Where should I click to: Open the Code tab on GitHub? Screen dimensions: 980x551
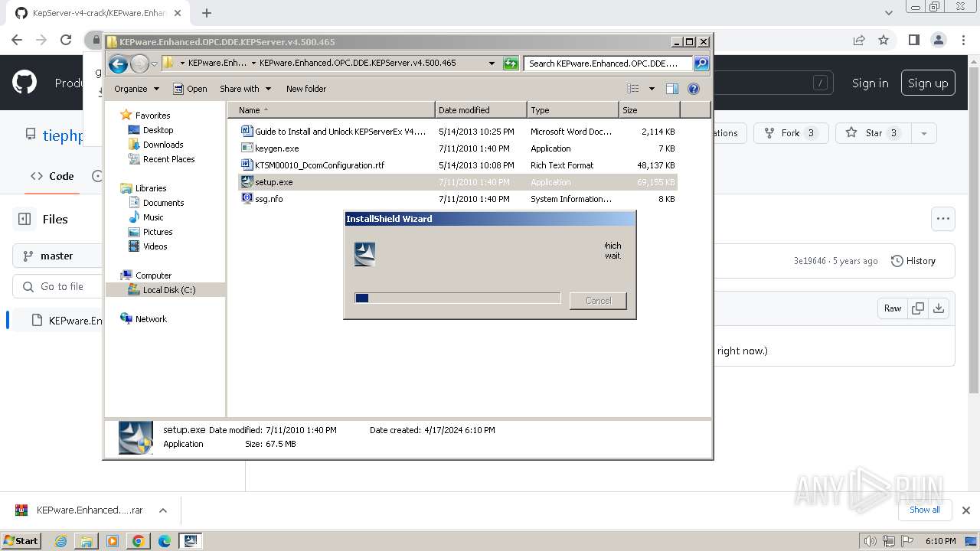point(52,176)
